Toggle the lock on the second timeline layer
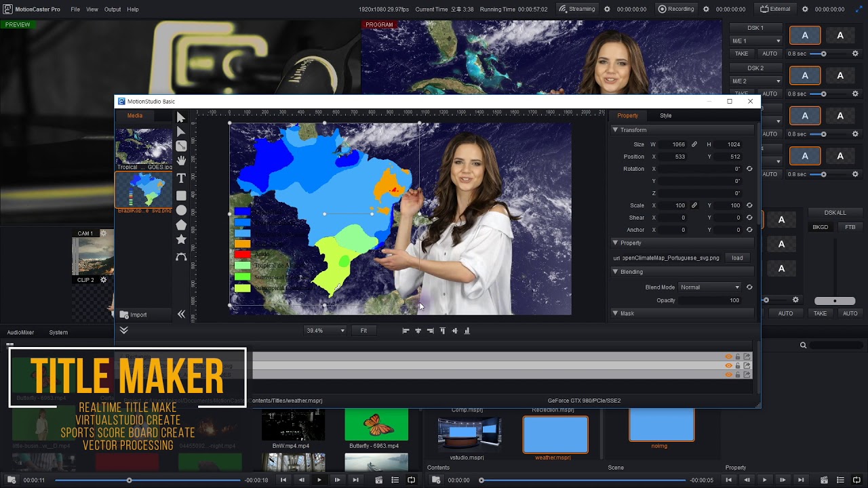 pos(738,365)
